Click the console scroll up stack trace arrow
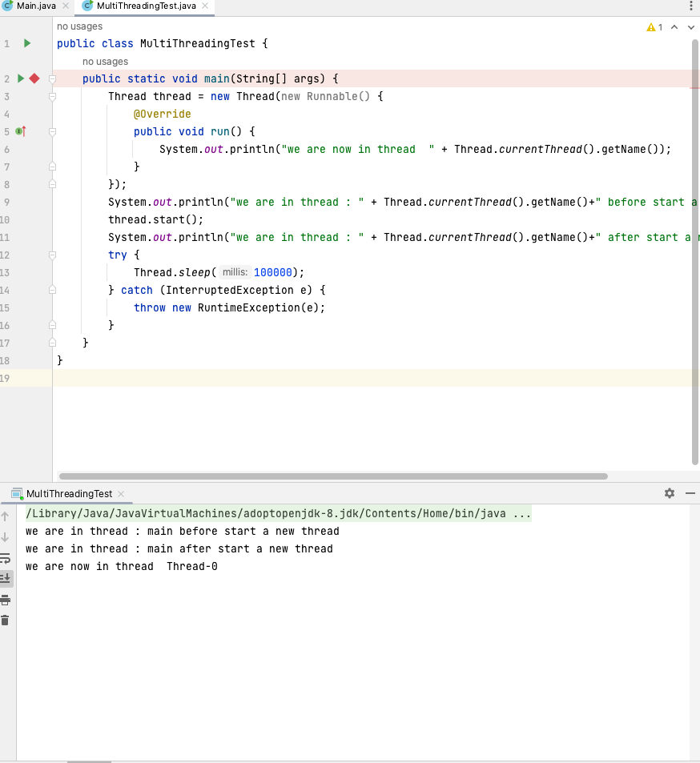This screenshot has width=700, height=763. pyautogui.click(x=5, y=516)
